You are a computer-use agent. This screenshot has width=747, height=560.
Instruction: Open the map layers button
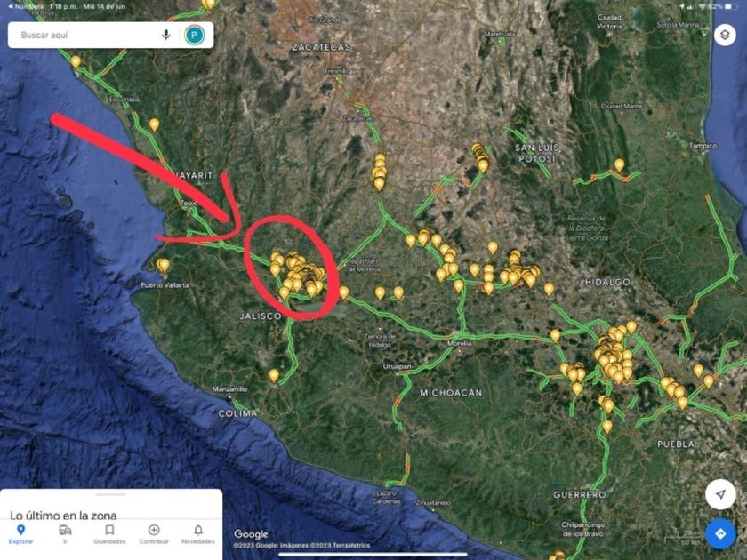725,35
